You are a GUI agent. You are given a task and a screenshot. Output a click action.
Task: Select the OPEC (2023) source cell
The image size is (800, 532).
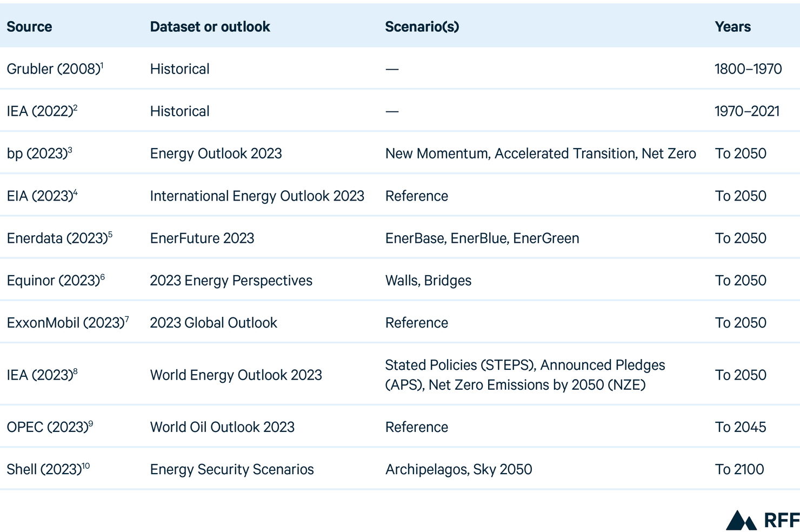tap(50, 427)
